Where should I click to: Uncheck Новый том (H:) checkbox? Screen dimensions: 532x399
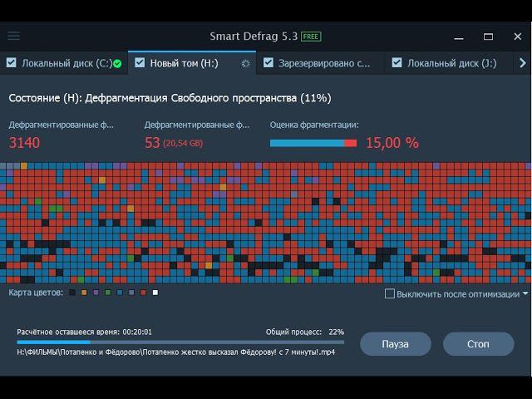pyautogui.click(x=140, y=62)
